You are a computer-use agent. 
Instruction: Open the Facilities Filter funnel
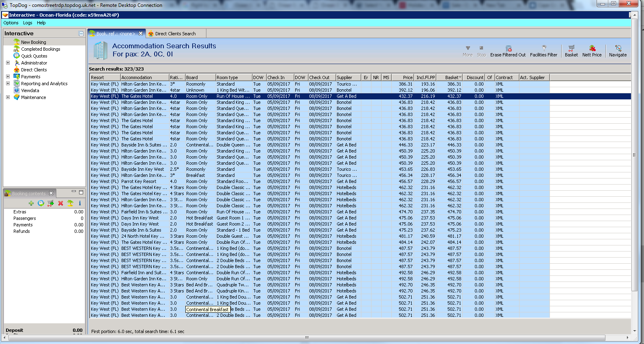point(544,49)
